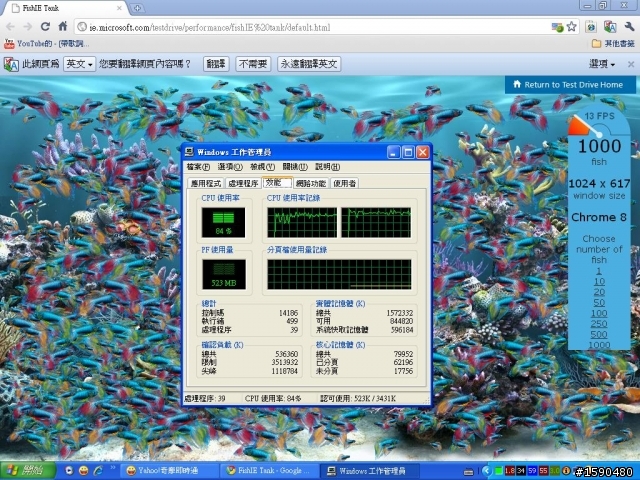Open a new tab with plus button
The image size is (640, 480).
[138, 8]
